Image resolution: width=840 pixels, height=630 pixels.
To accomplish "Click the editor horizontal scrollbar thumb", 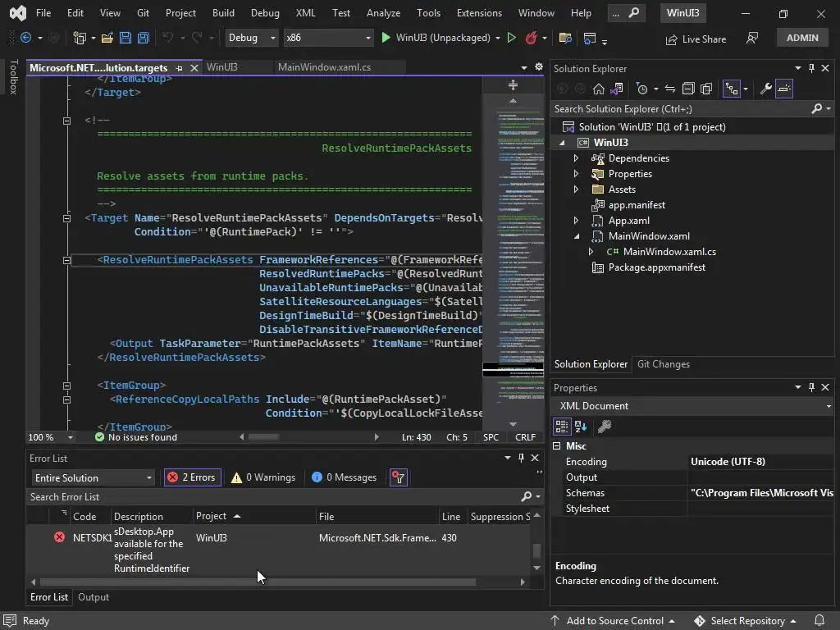I will pos(263,437).
